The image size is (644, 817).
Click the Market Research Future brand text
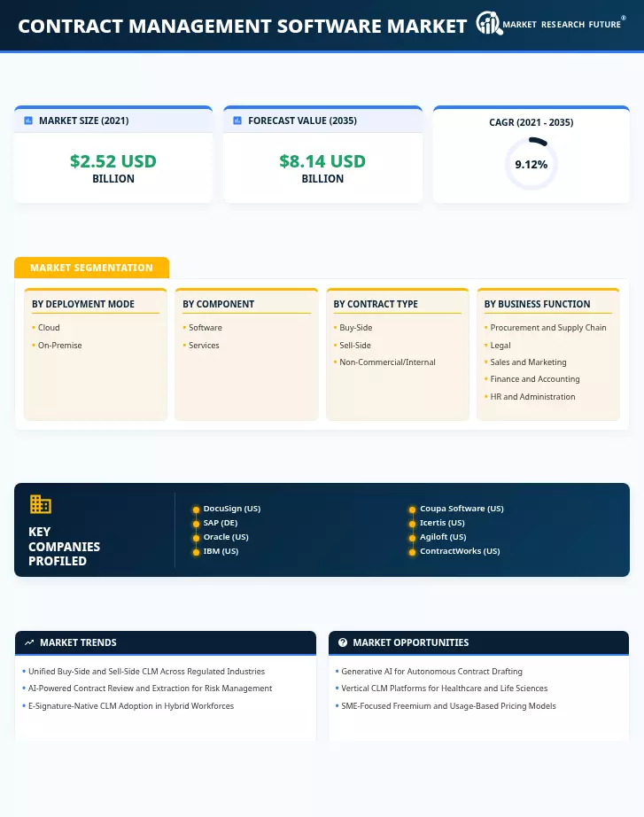(562, 25)
